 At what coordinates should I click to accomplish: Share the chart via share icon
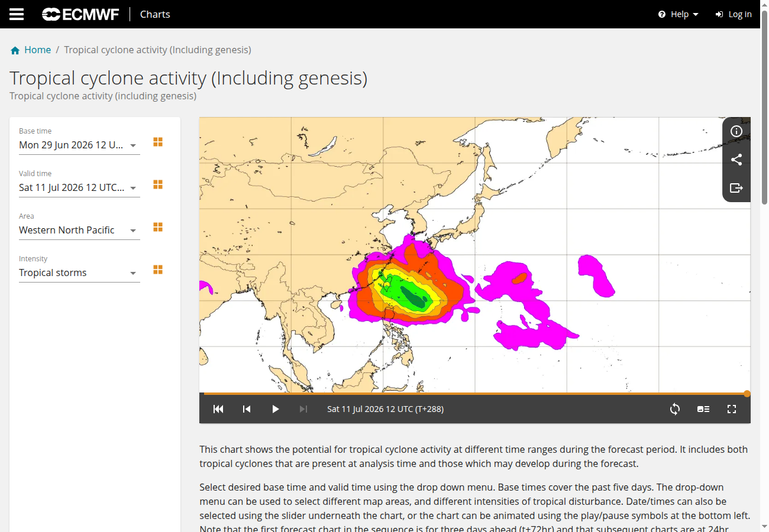(736, 160)
